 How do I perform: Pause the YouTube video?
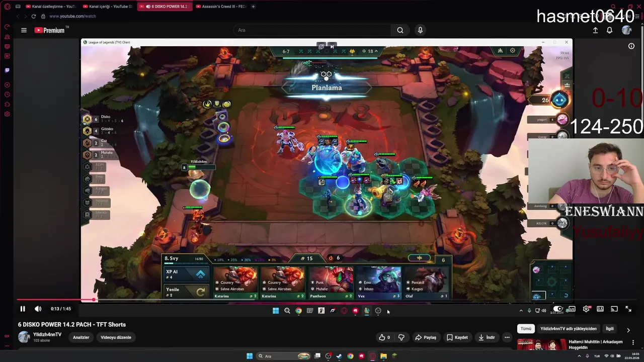point(23,309)
